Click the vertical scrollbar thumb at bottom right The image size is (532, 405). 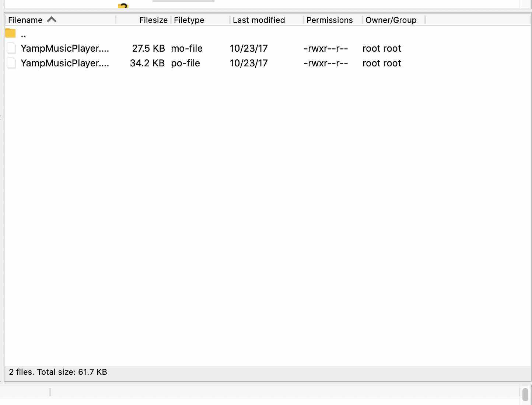pyautogui.click(x=525, y=394)
